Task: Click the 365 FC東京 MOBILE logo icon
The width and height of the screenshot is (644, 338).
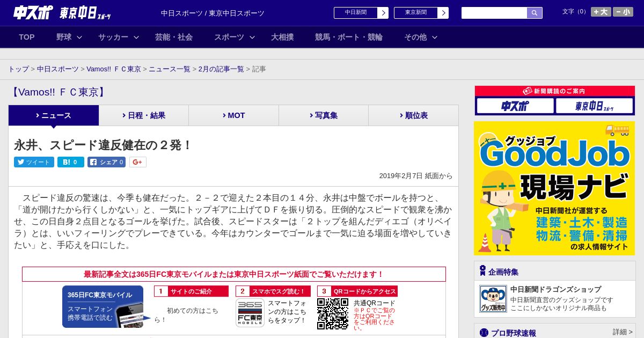Action: (250, 313)
